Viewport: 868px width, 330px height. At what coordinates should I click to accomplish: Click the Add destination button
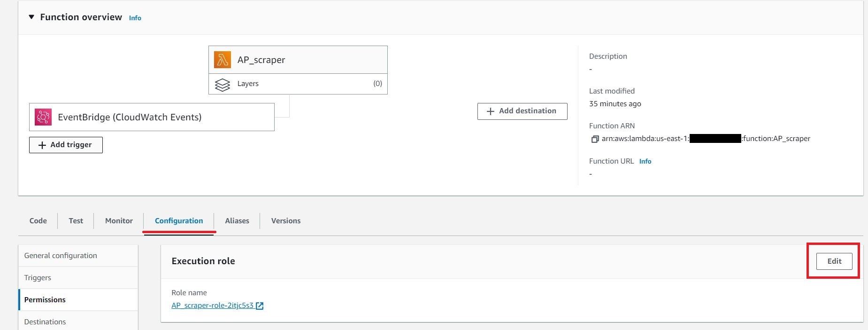522,111
